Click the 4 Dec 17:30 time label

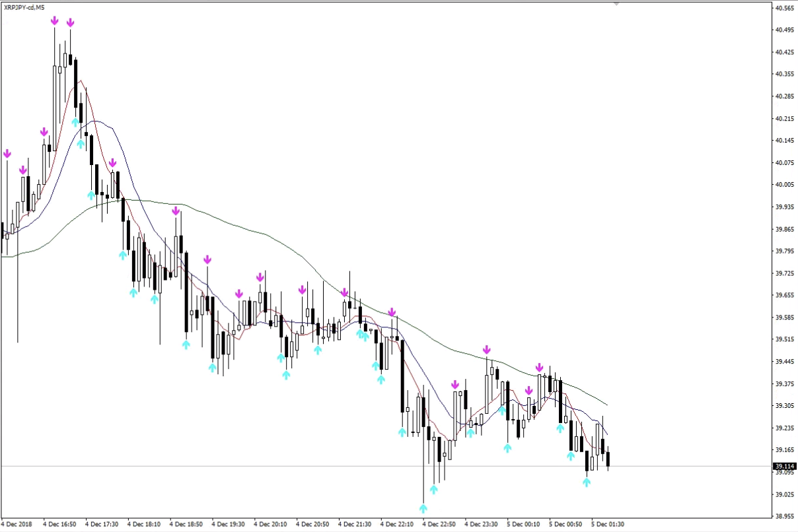click(x=102, y=525)
